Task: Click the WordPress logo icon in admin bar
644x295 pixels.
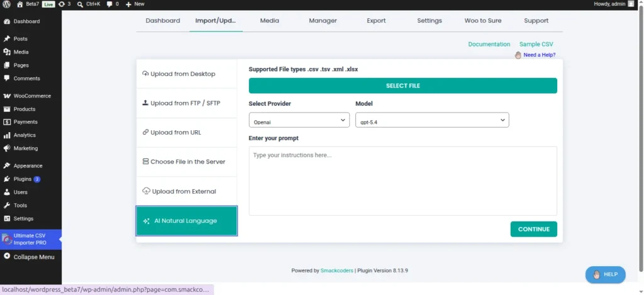Action: (x=6, y=4)
